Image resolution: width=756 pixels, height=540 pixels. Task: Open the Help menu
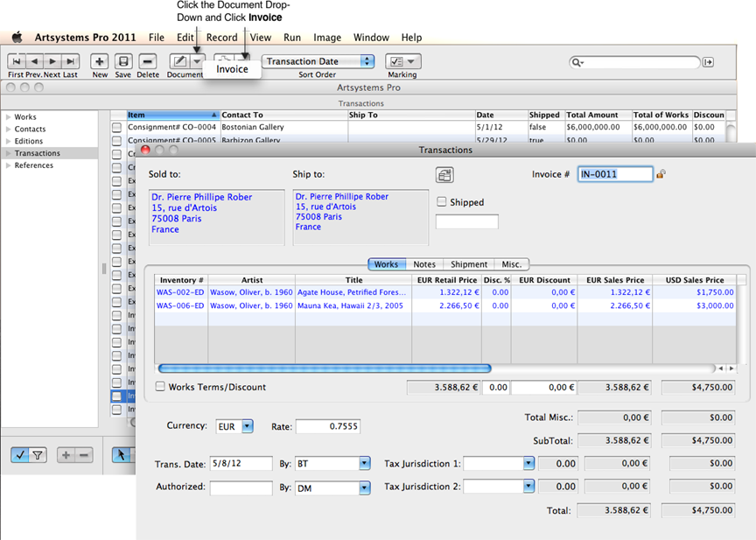411,38
